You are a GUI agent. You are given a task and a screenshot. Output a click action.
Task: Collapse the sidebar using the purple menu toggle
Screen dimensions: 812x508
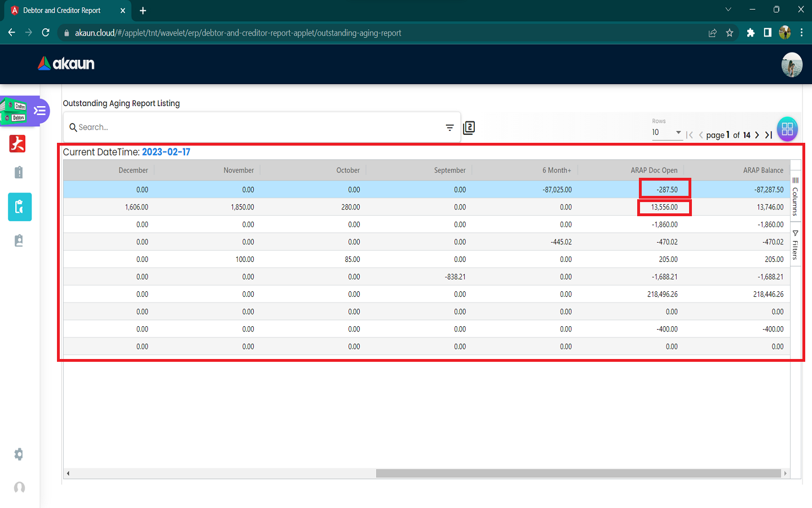coord(39,111)
